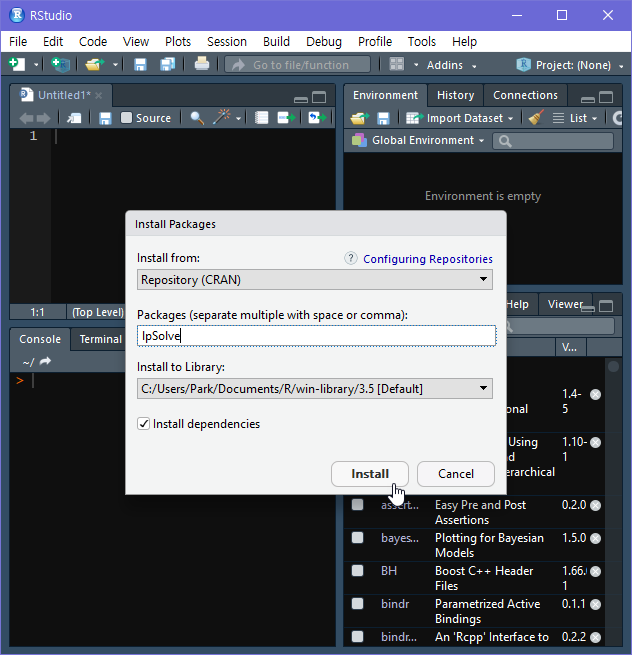632x655 pixels.
Task: Remove the bindr package with x icon
Action: pos(596,604)
